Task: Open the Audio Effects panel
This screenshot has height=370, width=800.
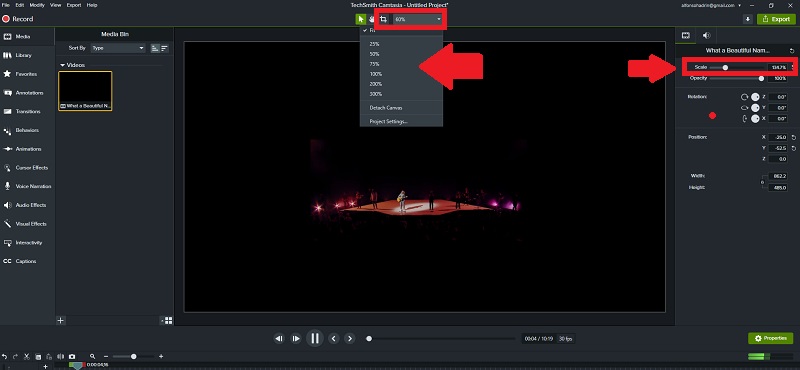Action: click(x=27, y=205)
